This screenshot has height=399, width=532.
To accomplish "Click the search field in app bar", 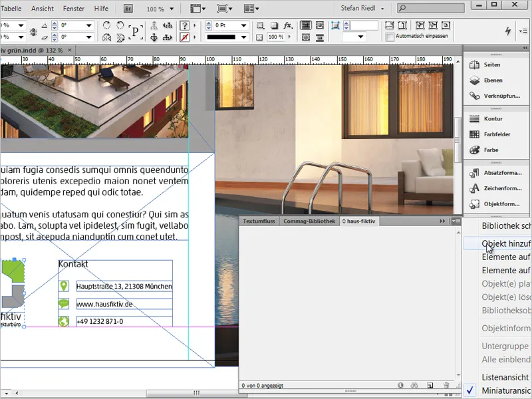I will point(431,8).
